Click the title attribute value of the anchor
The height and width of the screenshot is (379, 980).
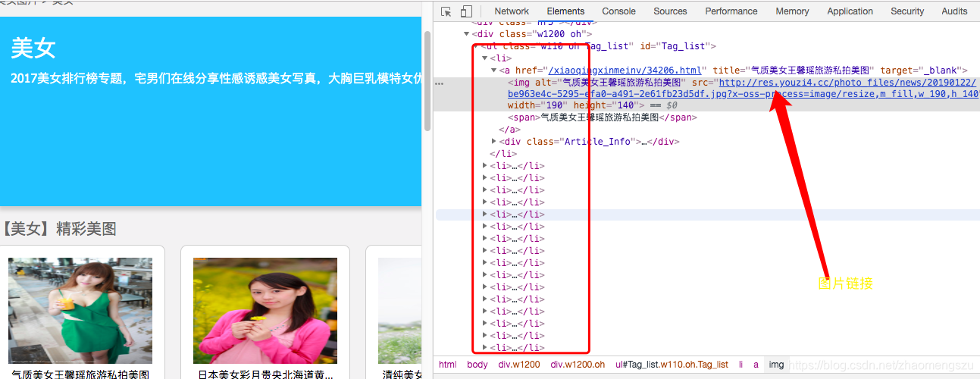810,70
